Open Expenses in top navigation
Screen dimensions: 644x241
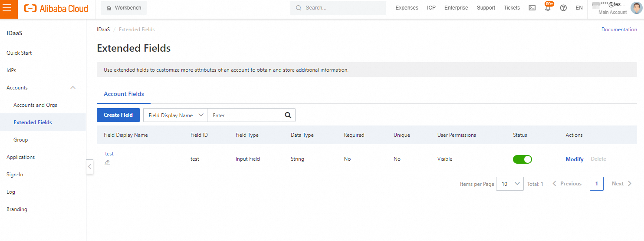[407, 8]
